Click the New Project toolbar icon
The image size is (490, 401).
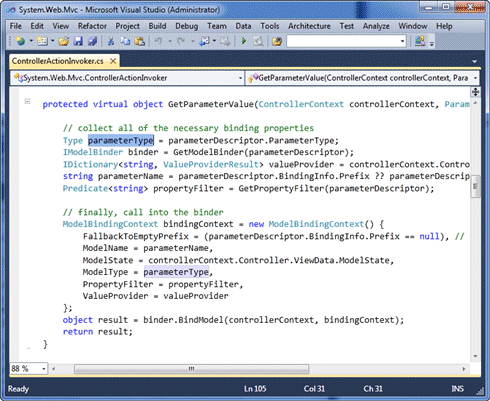click(20, 41)
